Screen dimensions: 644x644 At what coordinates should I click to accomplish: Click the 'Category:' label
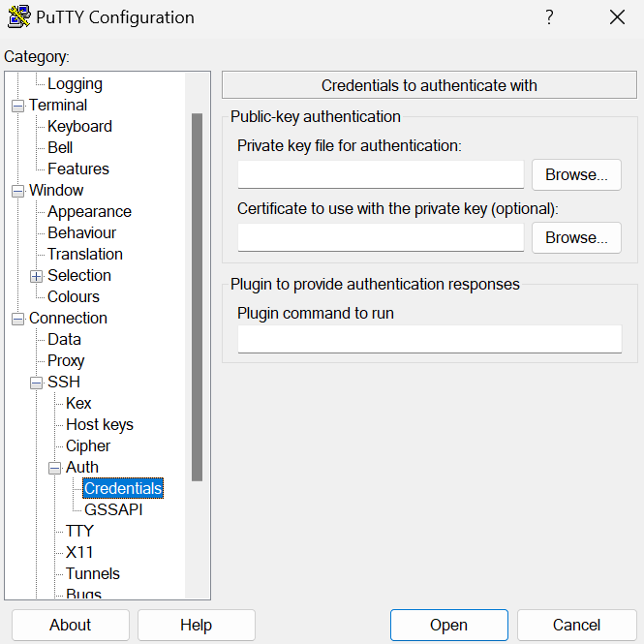(37, 57)
